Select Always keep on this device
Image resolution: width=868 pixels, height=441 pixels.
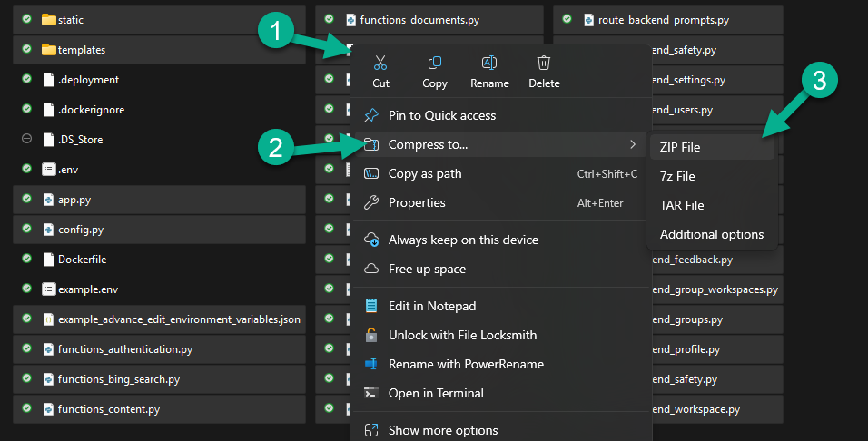[x=463, y=240]
